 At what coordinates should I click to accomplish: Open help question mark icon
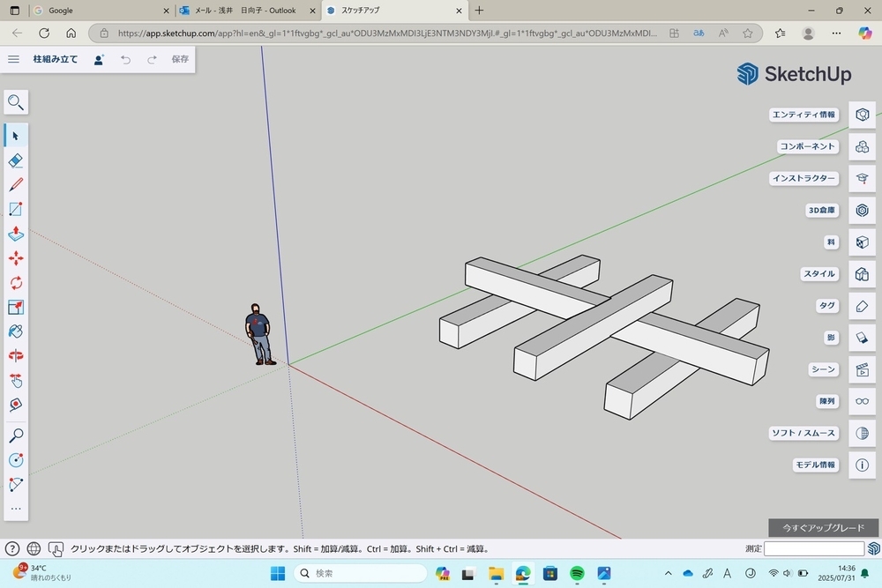coord(11,548)
